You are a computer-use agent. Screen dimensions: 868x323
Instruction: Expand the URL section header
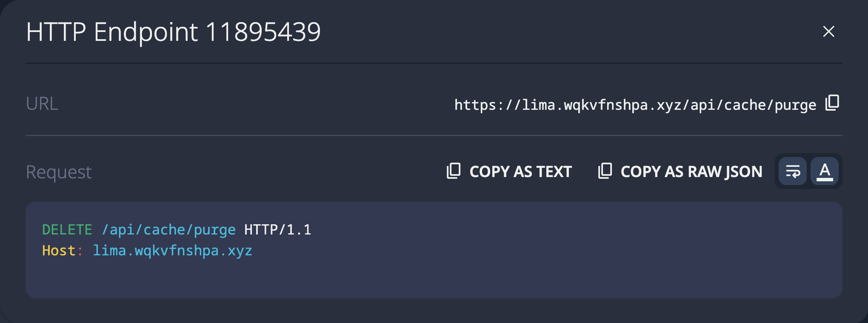[42, 103]
